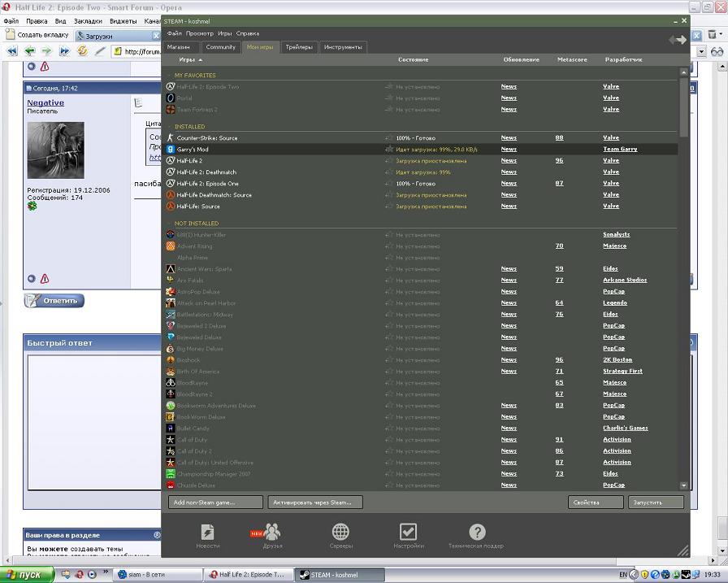Toggle favorite star for Half-Life: Source
728x583 pixels.
[x=389, y=207]
